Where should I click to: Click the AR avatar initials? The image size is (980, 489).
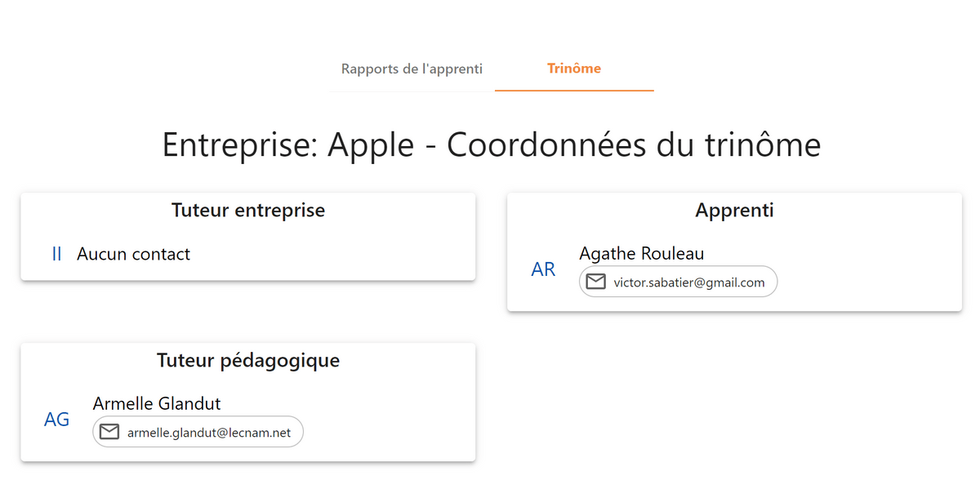(x=543, y=269)
